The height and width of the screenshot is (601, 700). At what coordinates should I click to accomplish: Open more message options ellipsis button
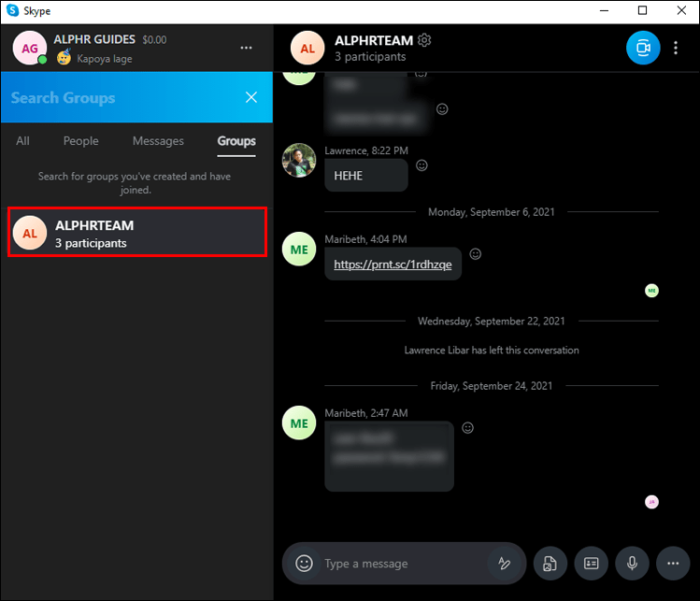(x=673, y=564)
